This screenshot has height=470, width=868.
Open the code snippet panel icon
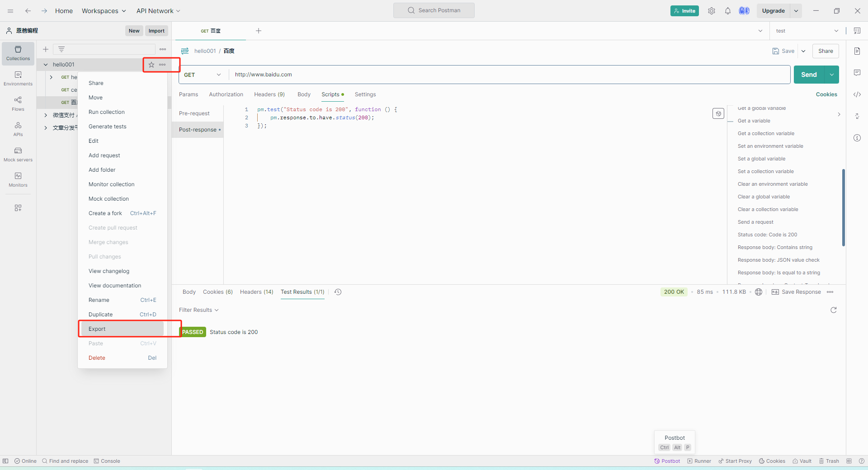(x=857, y=94)
